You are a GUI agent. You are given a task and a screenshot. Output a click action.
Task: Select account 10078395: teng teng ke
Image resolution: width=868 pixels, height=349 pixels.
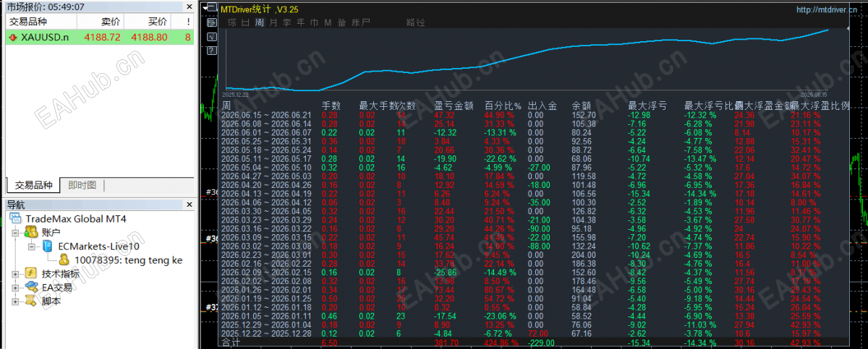pos(129,259)
